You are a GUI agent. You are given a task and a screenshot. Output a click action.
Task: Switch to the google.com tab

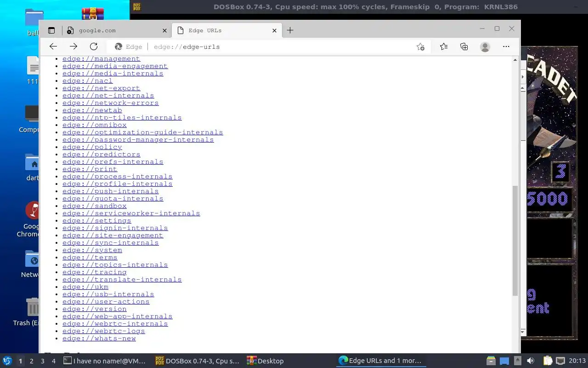pos(116,30)
